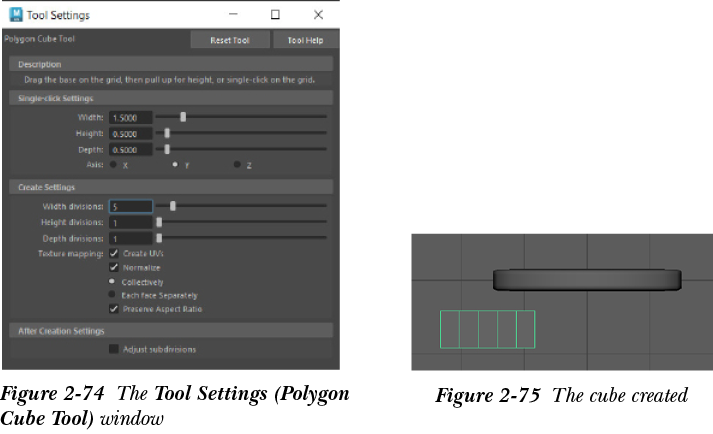This screenshot has width=713, height=434.
Task: Collapse the Single-click Settings section
Action: 56,98
